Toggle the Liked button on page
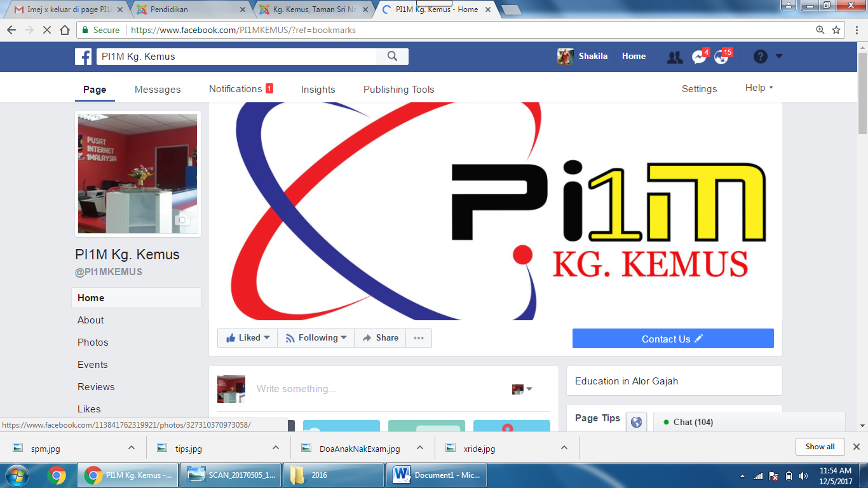The width and height of the screenshot is (868, 488). point(248,338)
